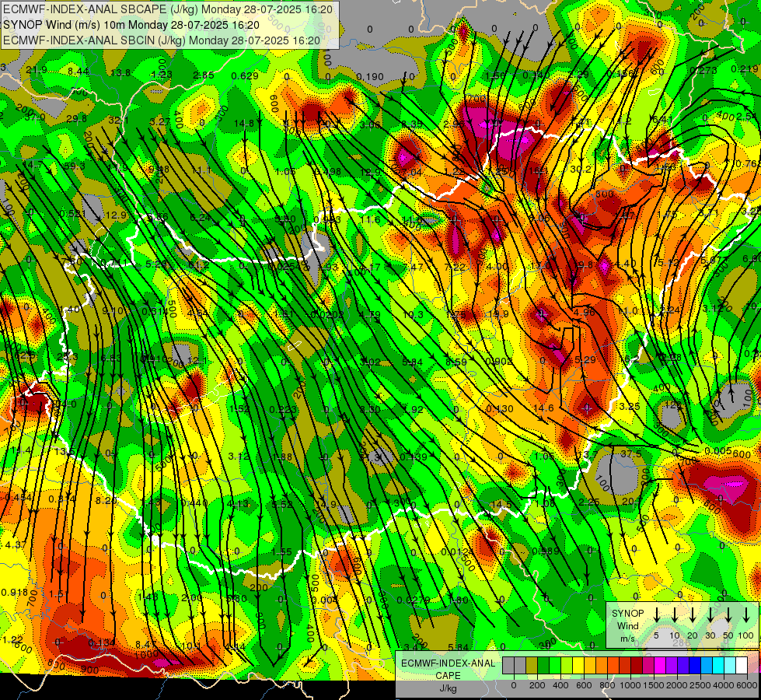Image resolution: width=761 pixels, height=700 pixels.
Task: Click the 13.8 station value
Action: tap(120, 73)
